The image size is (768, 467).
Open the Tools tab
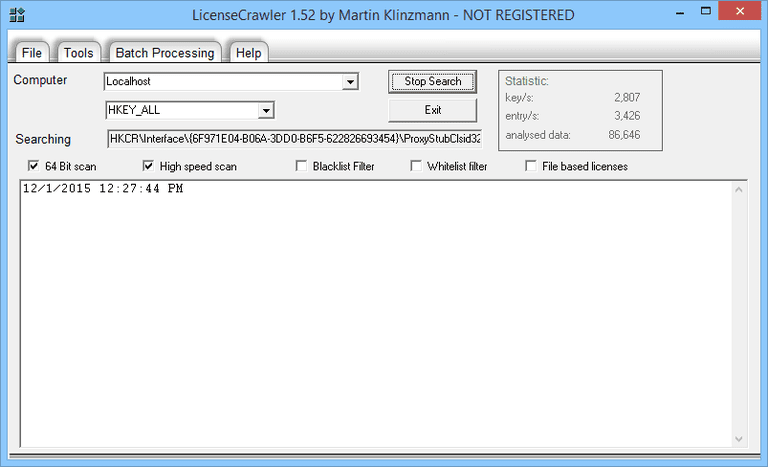[78, 52]
